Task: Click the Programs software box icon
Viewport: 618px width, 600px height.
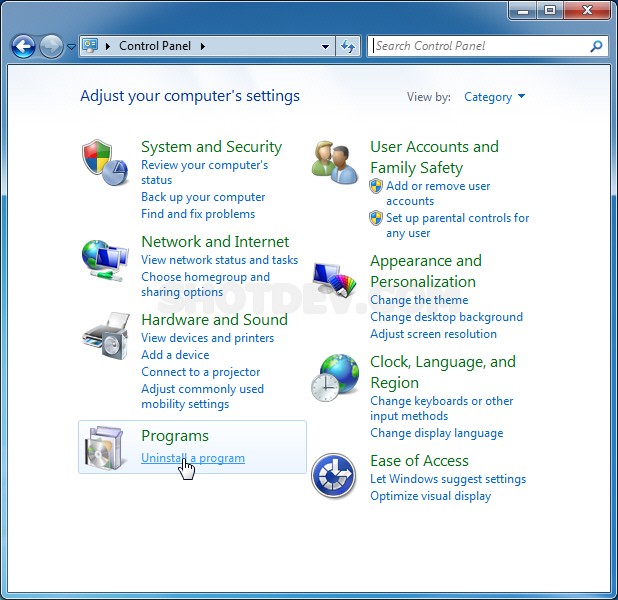Action: coord(104,447)
